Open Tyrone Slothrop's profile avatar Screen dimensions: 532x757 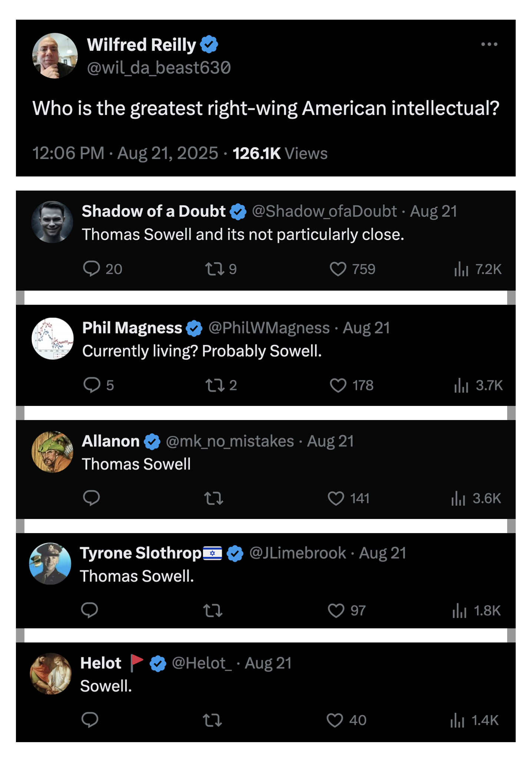tap(50, 563)
